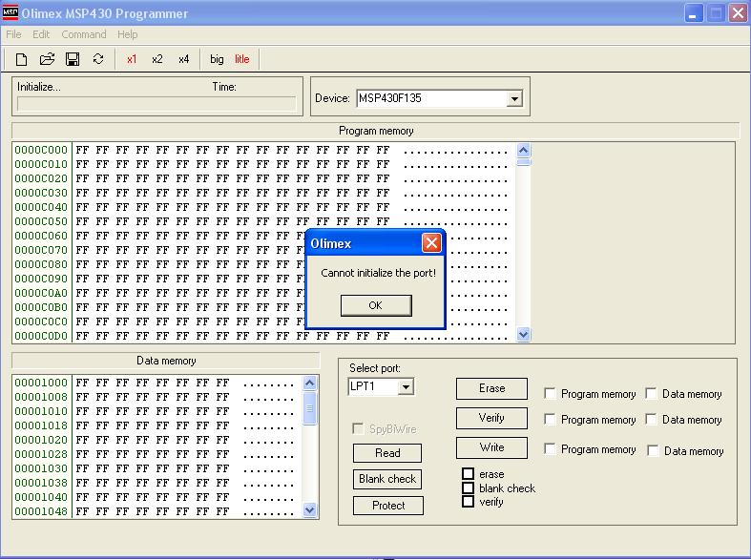751x560 pixels.
Task: Enable the verify option under Write
Action: [x=468, y=502]
